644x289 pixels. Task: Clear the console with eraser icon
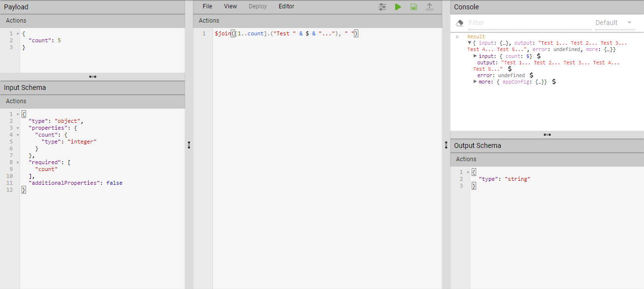point(460,23)
